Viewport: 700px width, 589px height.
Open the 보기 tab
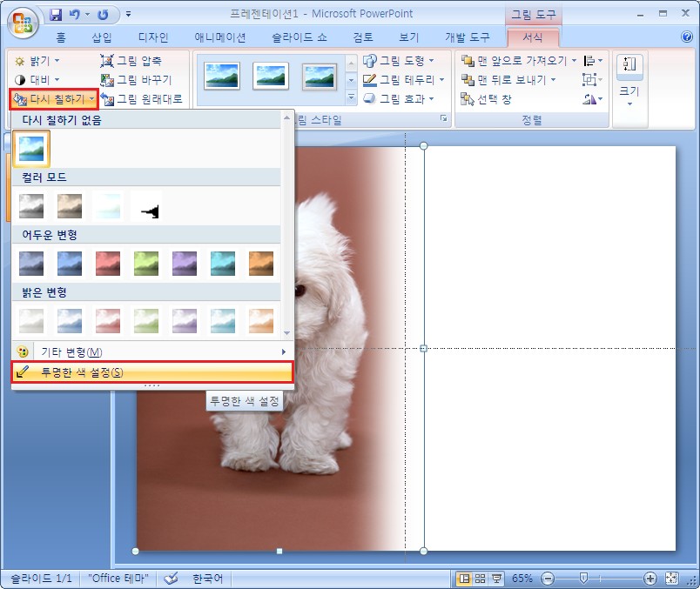tap(408, 37)
